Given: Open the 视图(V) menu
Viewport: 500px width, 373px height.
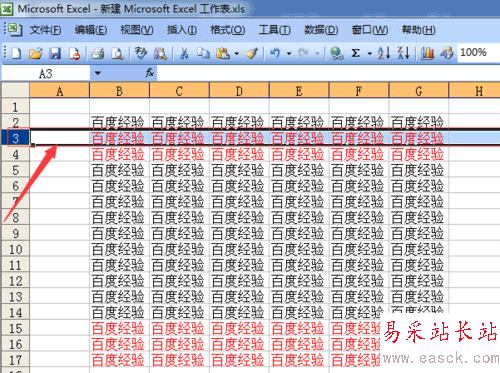Looking at the screenshot, I should [137, 30].
